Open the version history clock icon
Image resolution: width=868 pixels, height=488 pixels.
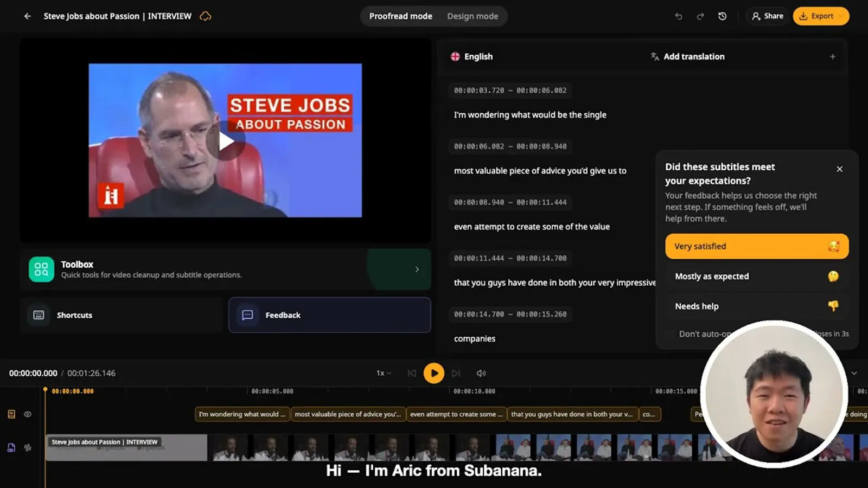(723, 16)
